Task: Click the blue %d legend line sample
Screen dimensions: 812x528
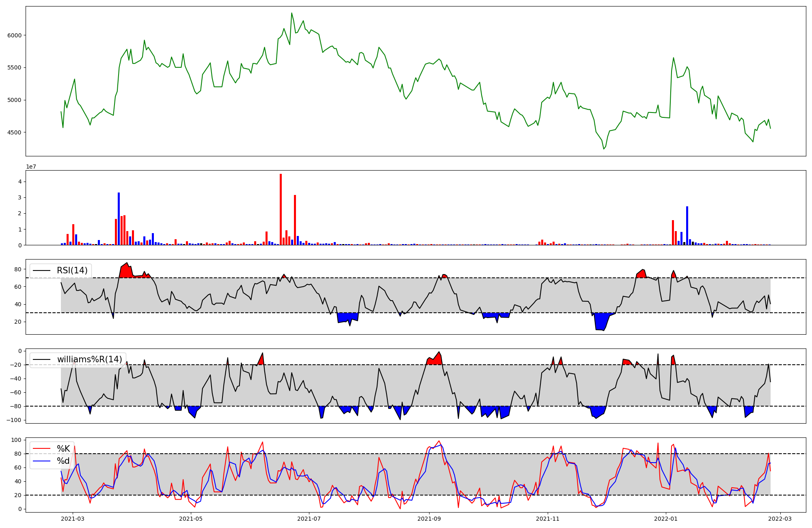Action: point(41,461)
